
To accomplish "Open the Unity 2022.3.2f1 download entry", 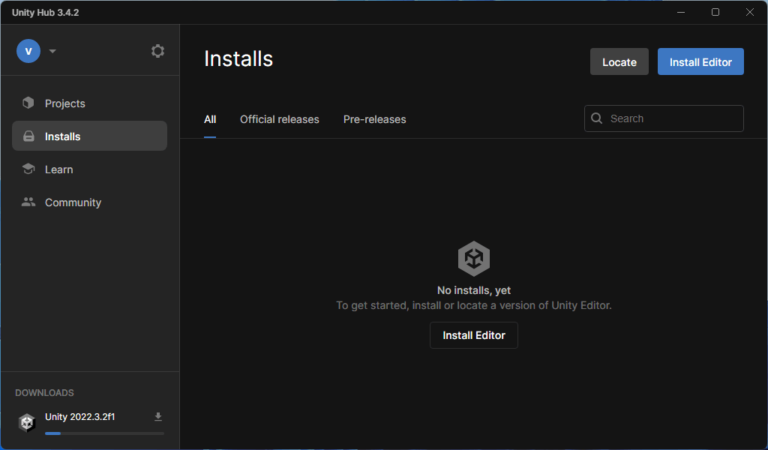I will [x=80, y=416].
